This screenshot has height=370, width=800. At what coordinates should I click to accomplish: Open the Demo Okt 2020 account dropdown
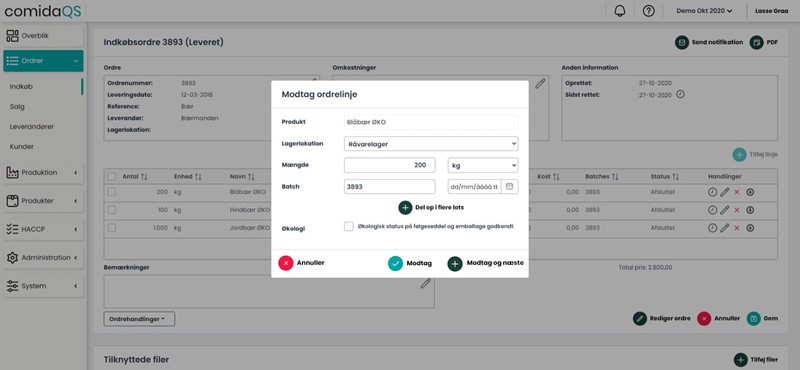[x=704, y=11]
